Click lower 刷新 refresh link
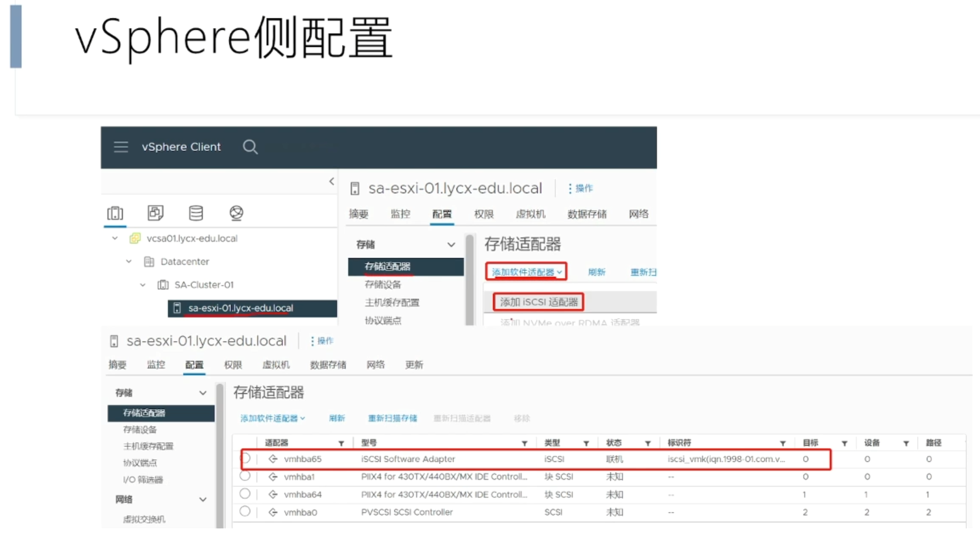The image size is (980, 538). coord(337,418)
